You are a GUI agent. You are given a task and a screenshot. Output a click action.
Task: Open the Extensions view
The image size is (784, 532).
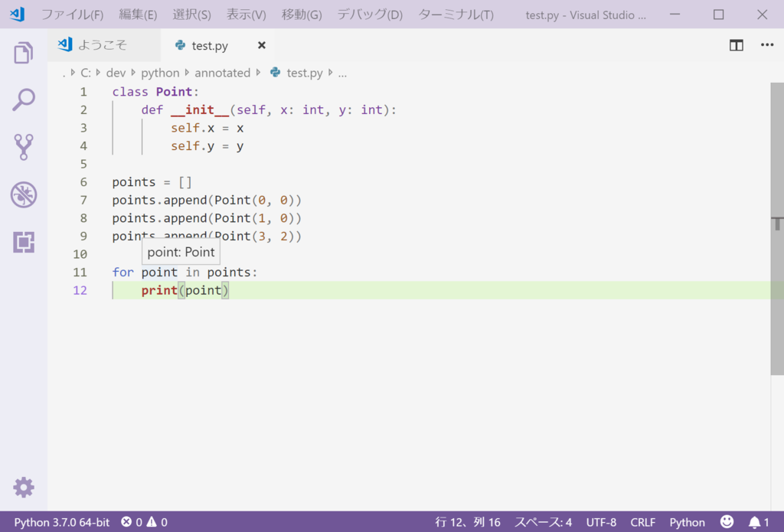tap(24, 242)
